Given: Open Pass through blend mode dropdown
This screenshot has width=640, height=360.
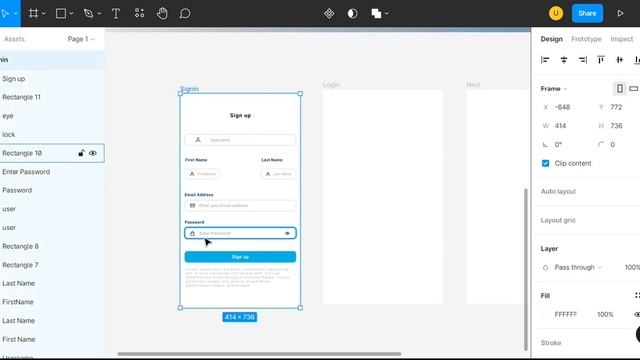Looking at the screenshot, I should pos(578,267).
